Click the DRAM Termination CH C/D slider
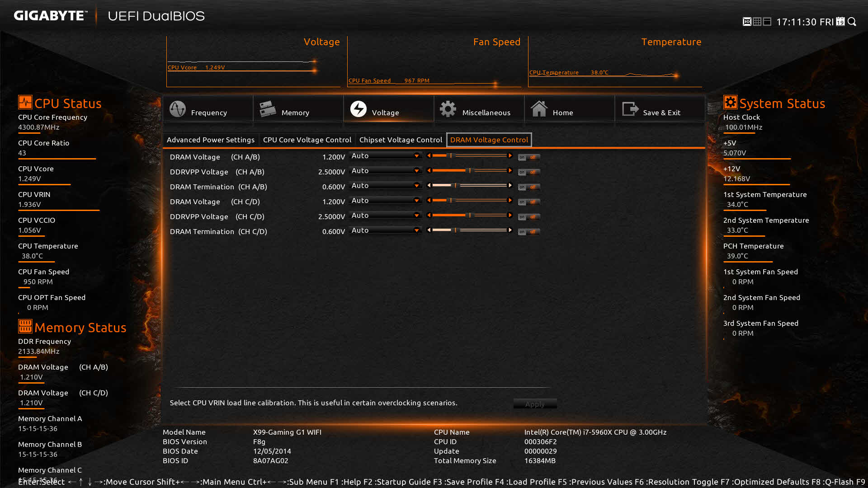868x488 pixels. 469,230
